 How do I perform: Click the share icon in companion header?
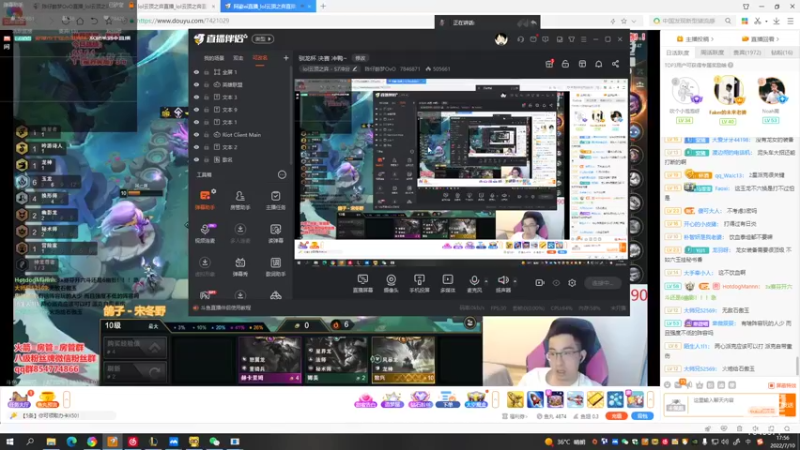(615, 64)
